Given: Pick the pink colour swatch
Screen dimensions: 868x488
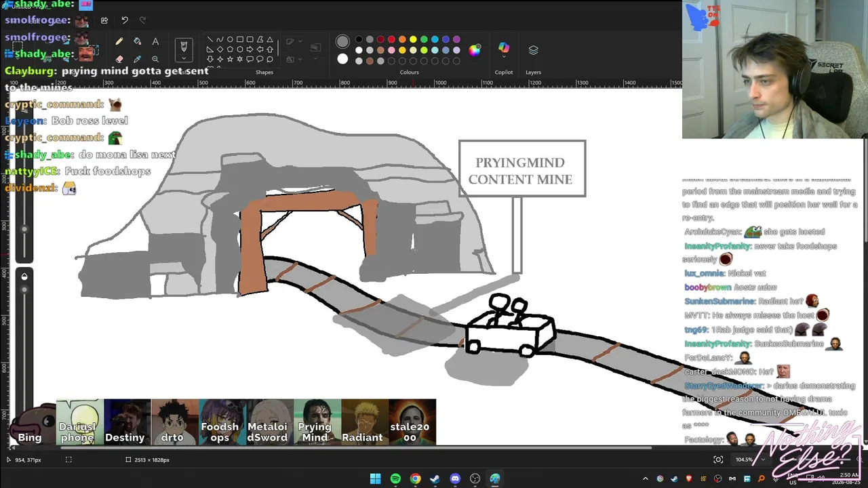Looking at the screenshot, I should 391,50.
